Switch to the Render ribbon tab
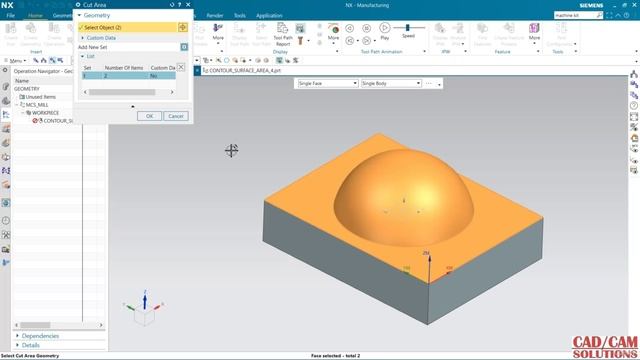The width and height of the screenshot is (640, 360). [215, 16]
